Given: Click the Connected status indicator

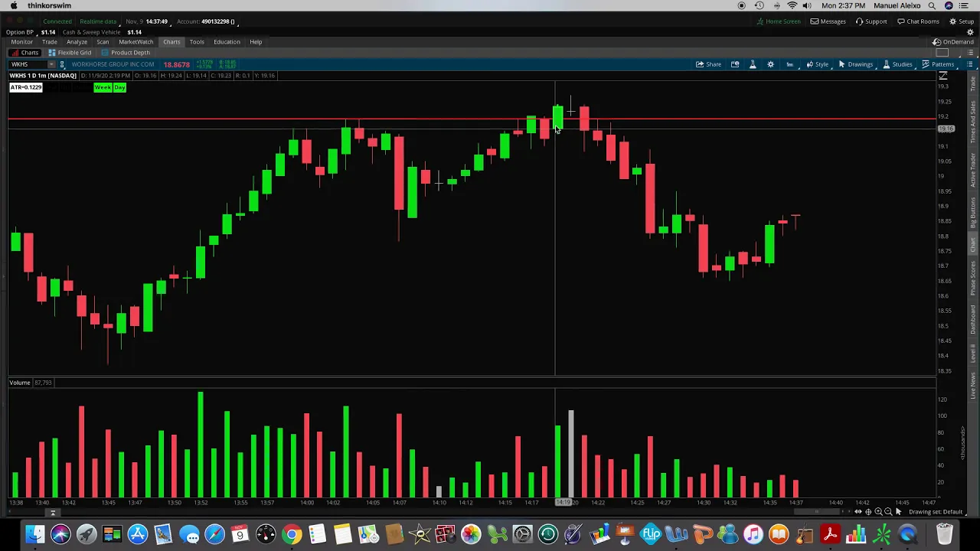Looking at the screenshot, I should [57, 21].
